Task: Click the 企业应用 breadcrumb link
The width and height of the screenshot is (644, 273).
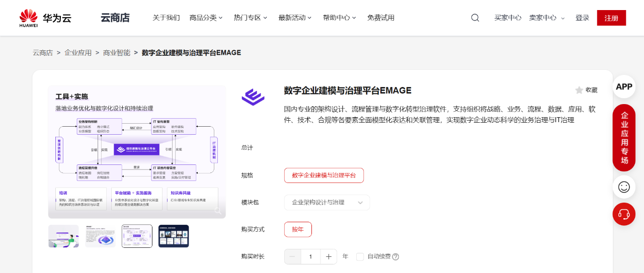Action: (x=78, y=52)
